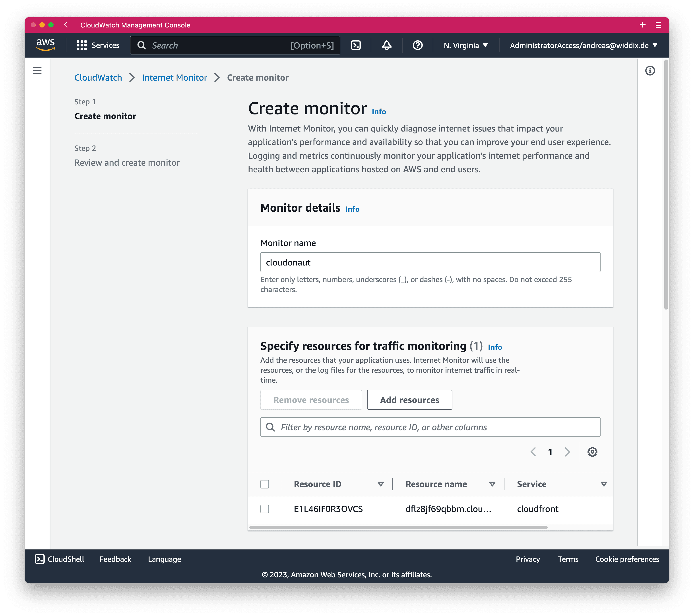Open table preferences gear icon
694x616 pixels.
[592, 452]
